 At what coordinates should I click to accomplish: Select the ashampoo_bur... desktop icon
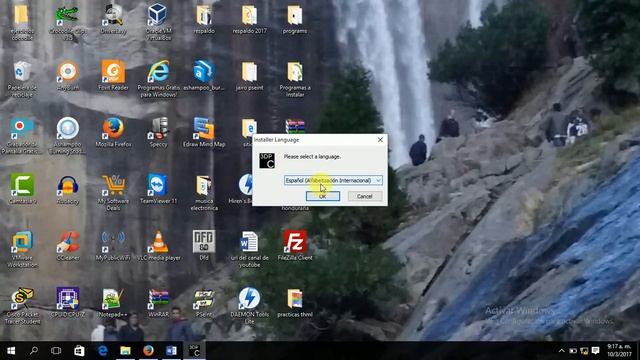[204, 76]
